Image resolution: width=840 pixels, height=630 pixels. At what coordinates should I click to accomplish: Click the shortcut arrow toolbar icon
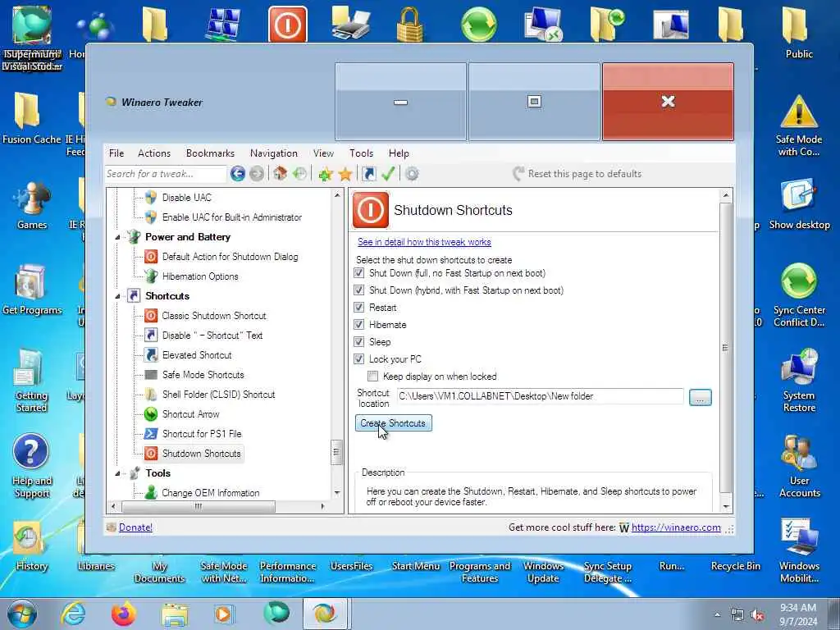click(x=368, y=174)
